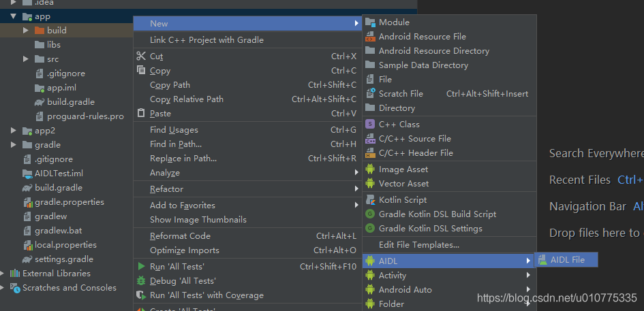
Task: Click the C++ Class icon
Action: coord(370,125)
